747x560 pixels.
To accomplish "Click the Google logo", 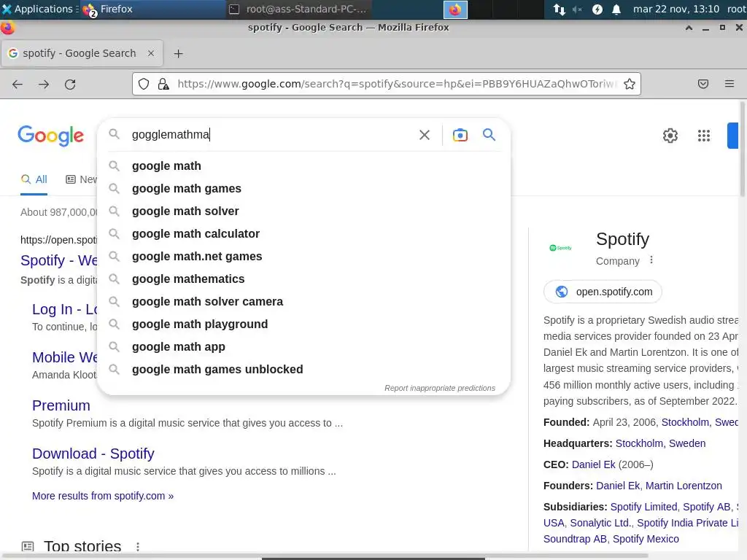I will [x=51, y=136].
